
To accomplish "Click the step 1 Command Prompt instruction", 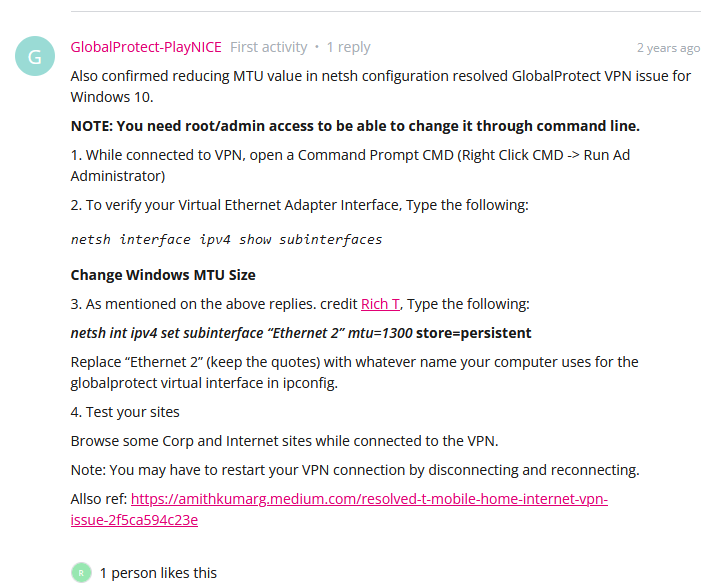I will (x=350, y=165).
